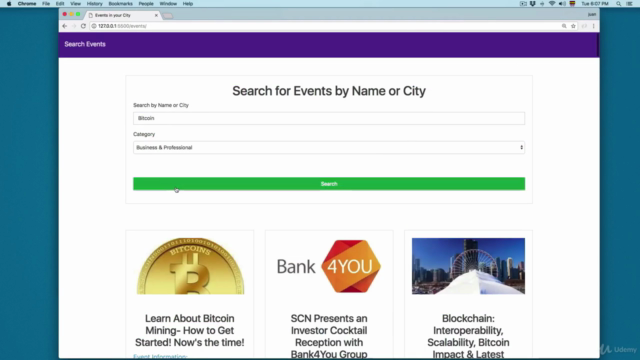Select the Events in your City tab
The image size is (640, 360).
pyautogui.click(x=122, y=15)
